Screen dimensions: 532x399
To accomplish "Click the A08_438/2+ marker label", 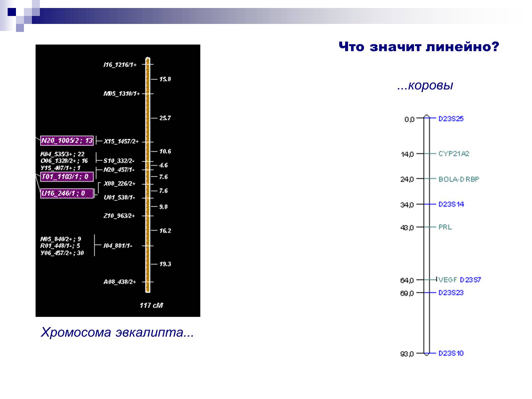I will pyautogui.click(x=120, y=282).
